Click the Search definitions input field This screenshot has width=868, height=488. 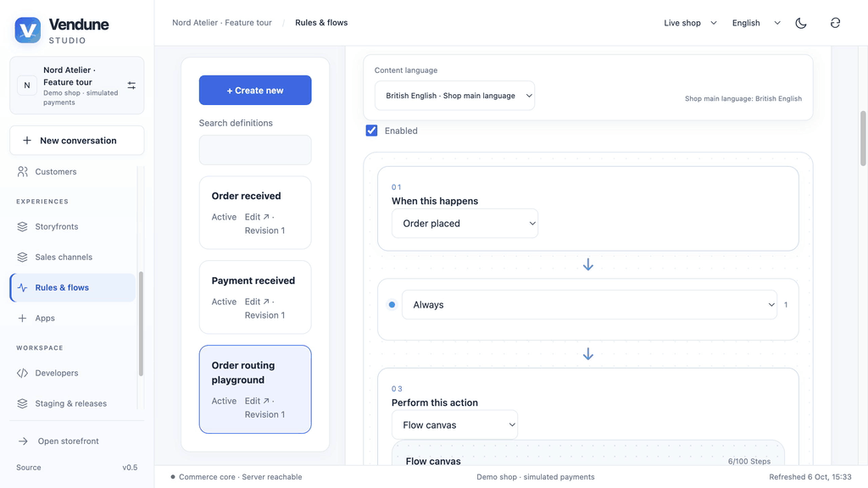pyautogui.click(x=255, y=150)
